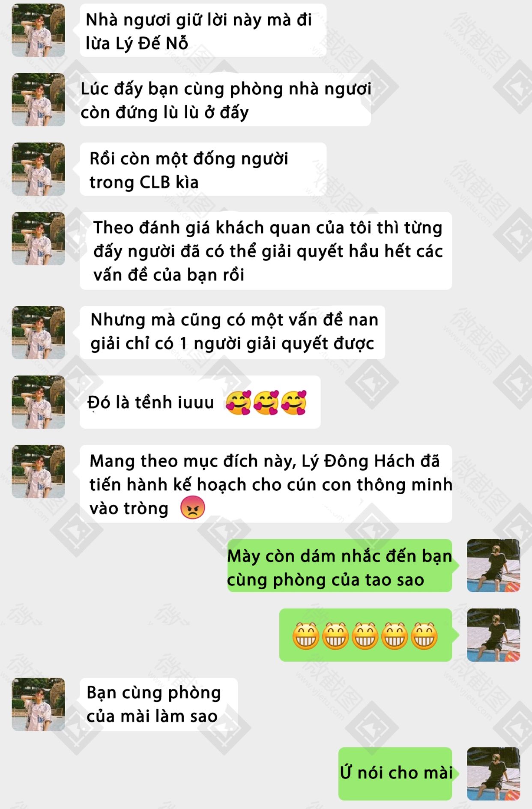Select the message mentioning "Lý Đông Hách"

pyautogui.click(x=266, y=484)
